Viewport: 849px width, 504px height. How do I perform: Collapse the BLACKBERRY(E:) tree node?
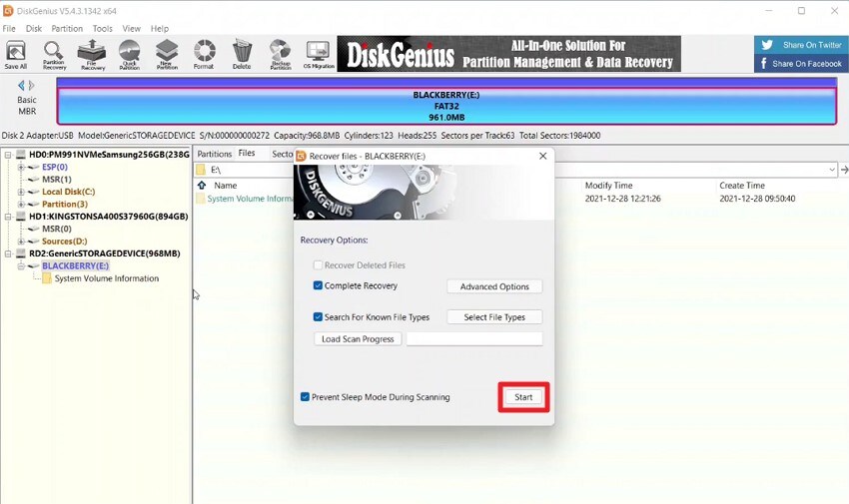[21, 266]
